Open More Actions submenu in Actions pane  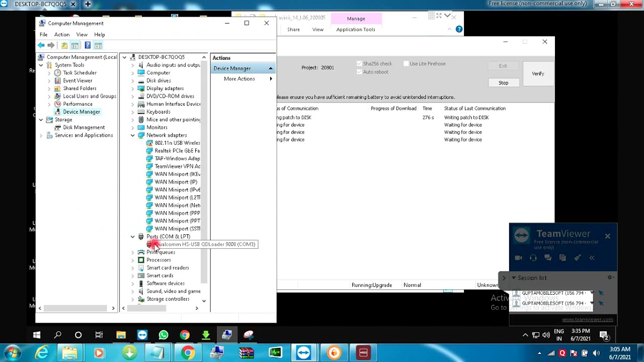(x=243, y=79)
